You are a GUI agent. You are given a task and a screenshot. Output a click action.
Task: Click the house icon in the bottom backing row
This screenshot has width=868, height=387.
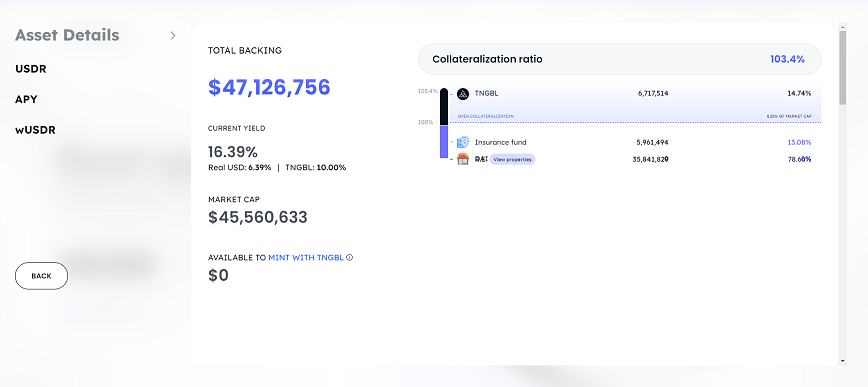[463, 159]
